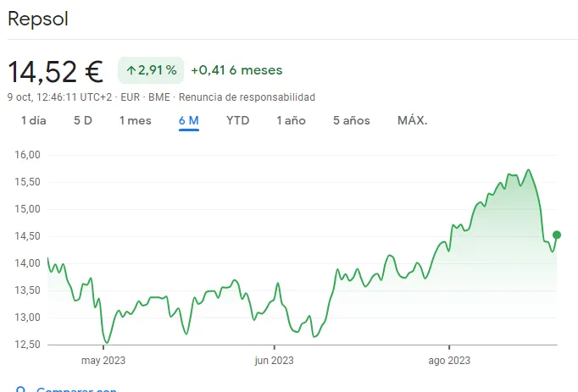This screenshot has width=578, height=392.
Task: Show the MÁX. full history range
Action: click(x=413, y=120)
